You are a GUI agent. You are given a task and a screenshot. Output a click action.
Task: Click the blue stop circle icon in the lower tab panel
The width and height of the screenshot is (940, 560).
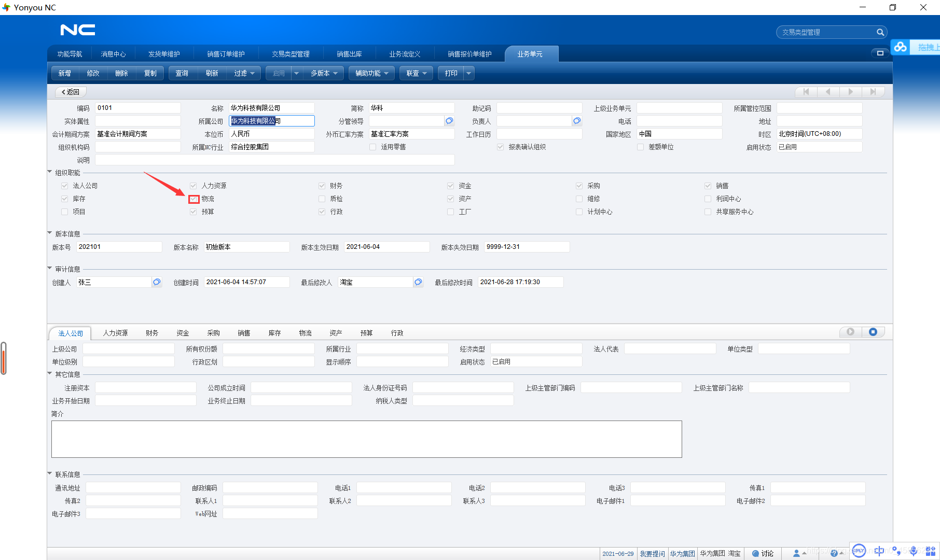[x=873, y=332]
